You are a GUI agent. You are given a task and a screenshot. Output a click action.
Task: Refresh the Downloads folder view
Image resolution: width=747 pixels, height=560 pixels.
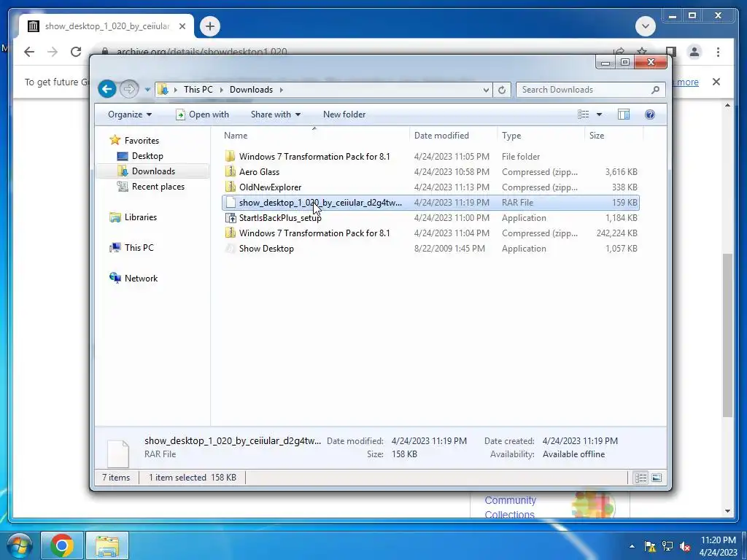click(x=502, y=90)
